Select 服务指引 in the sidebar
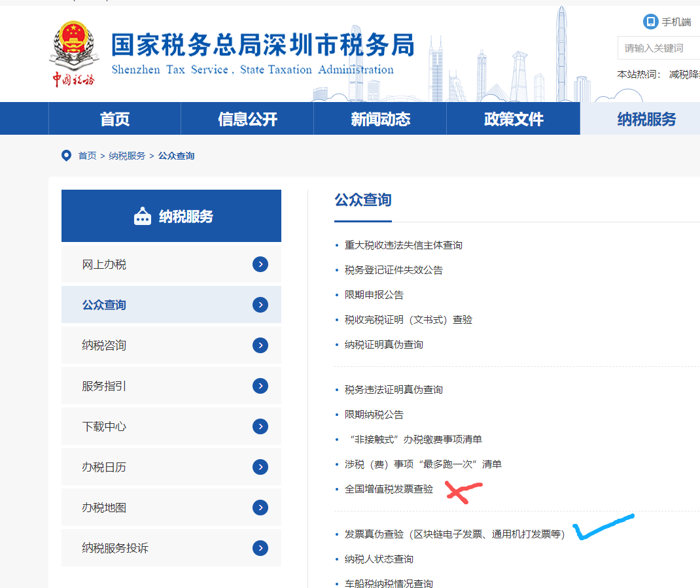The image size is (700, 588). (x=171, y=386)
